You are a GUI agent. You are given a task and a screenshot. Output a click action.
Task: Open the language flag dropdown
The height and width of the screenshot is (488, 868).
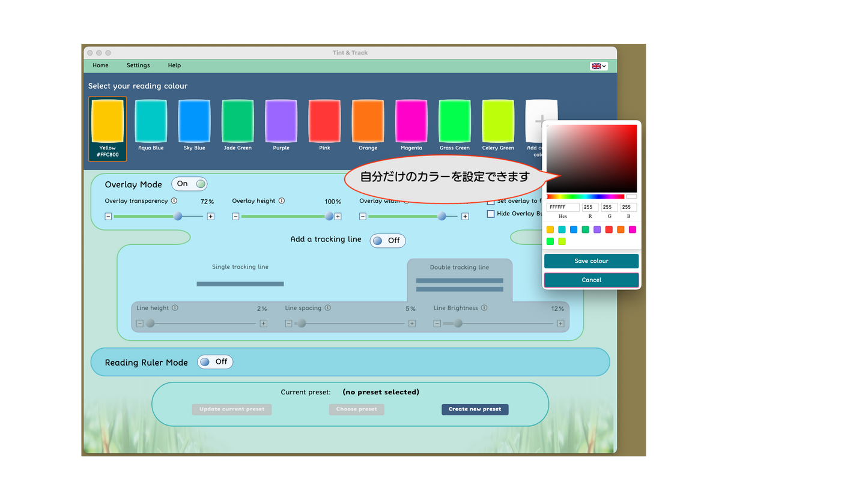[599, 66]
